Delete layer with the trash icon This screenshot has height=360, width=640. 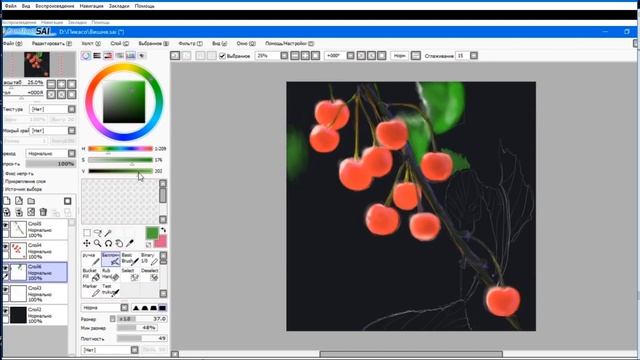[43, 212]
